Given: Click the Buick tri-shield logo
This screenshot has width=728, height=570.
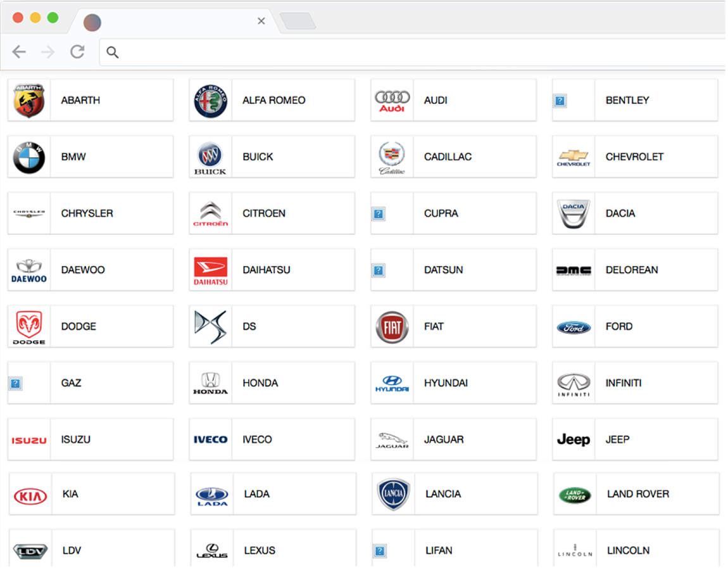Looking at the screenshot, I should [x=210, y=158].
